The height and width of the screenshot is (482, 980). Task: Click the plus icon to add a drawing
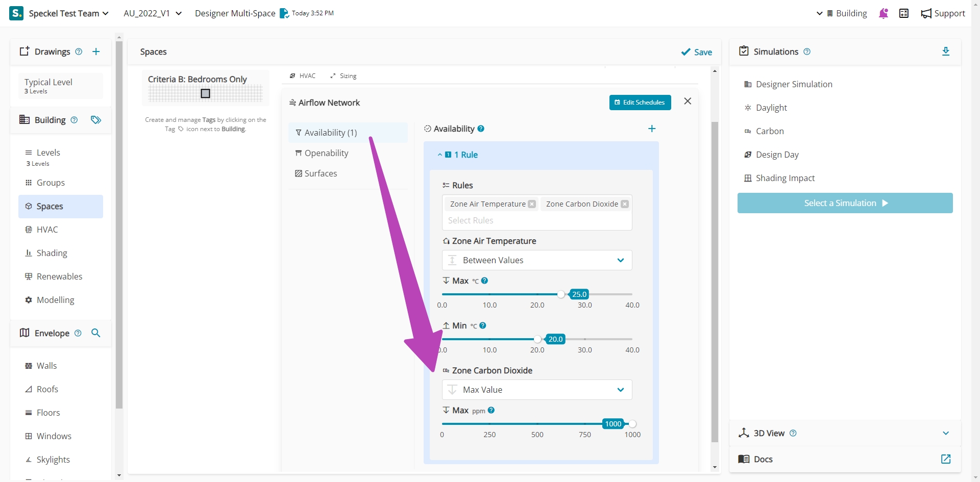click(x=96, y=52)
